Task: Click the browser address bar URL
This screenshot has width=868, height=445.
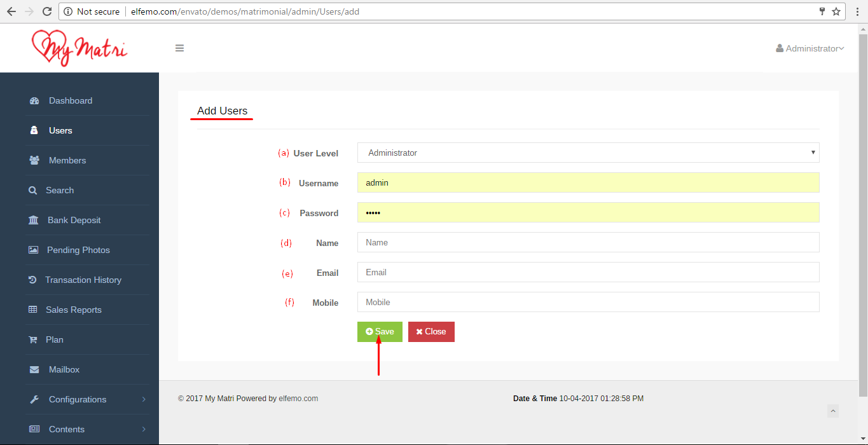Action: tap(245, 11)
